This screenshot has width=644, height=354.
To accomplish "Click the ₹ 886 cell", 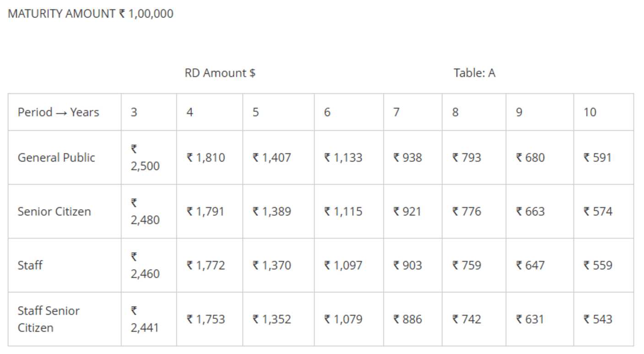I will coord(407,319).
